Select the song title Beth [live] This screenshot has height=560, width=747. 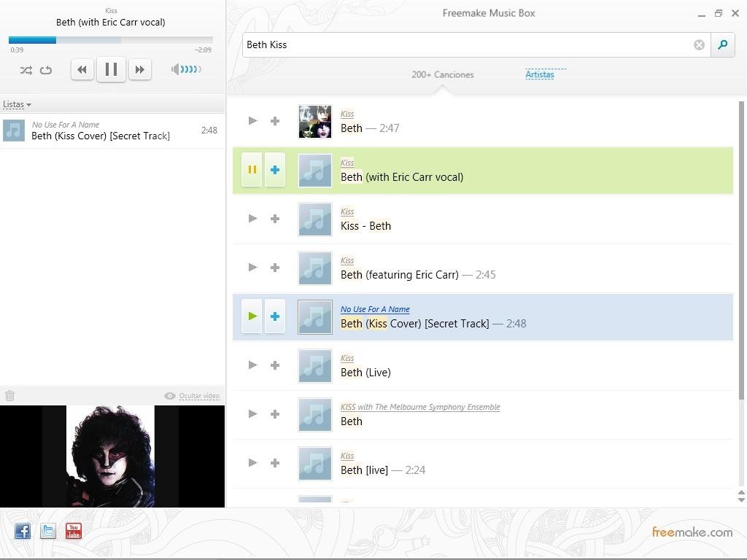(365, 470)
